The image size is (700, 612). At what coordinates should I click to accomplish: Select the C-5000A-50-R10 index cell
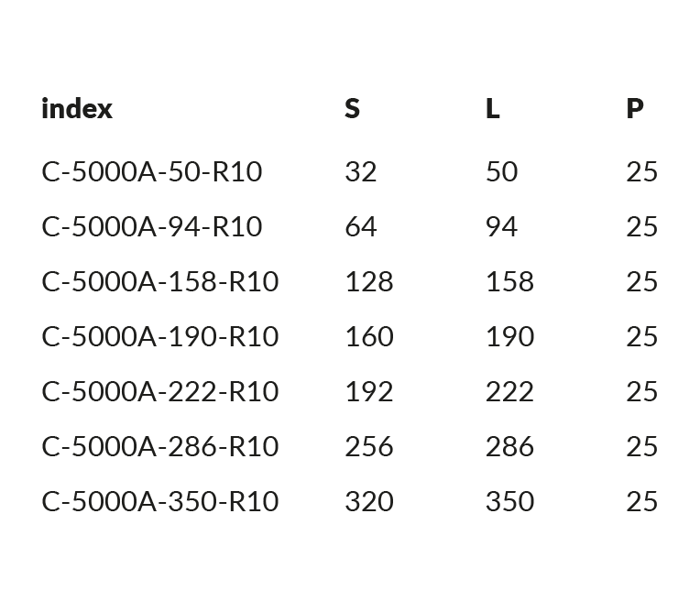[x=152, y=172]
